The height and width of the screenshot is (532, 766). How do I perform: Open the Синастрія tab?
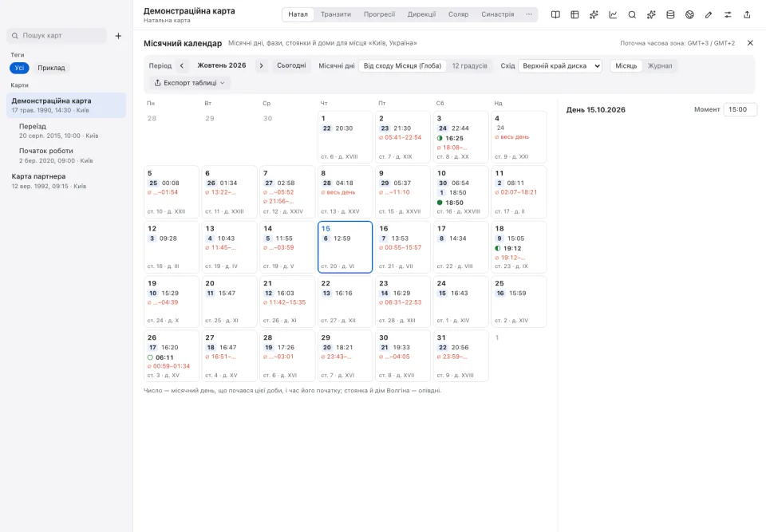[497, 14]
